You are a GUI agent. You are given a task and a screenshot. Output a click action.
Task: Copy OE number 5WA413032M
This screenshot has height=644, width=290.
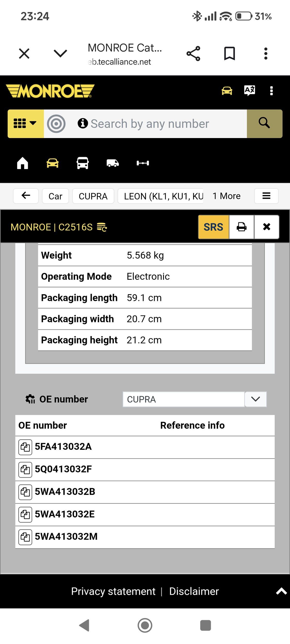(x=25, y=537)
